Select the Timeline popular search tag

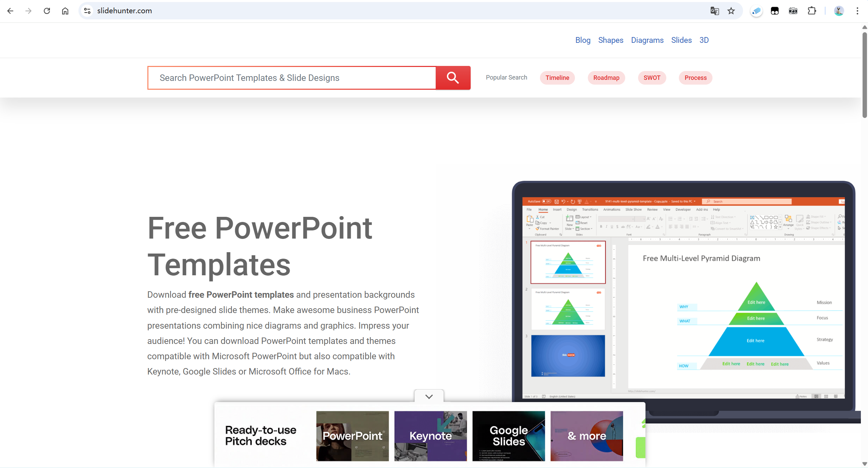click(x=557, y=78)
